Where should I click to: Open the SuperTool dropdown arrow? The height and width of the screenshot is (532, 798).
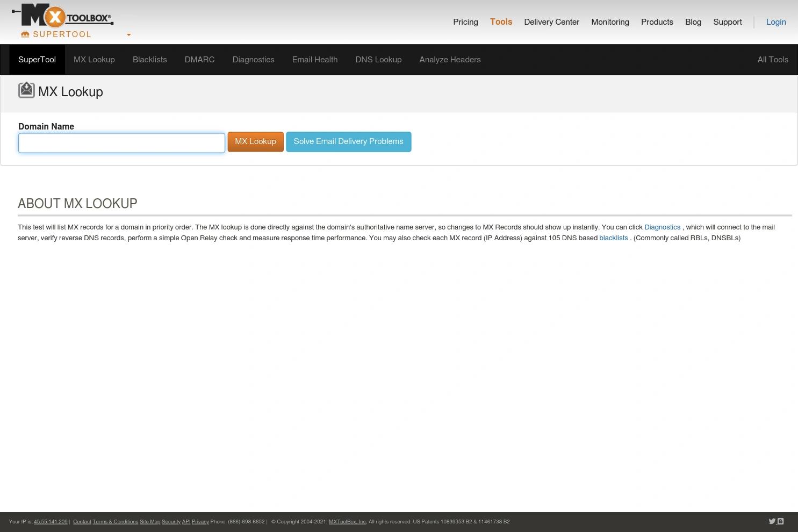point(128,35)
